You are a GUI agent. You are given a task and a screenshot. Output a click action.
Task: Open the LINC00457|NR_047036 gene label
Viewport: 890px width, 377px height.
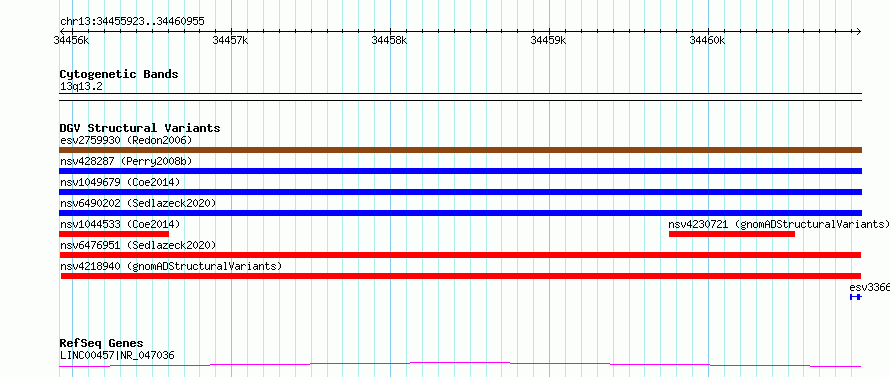(117, 355)
